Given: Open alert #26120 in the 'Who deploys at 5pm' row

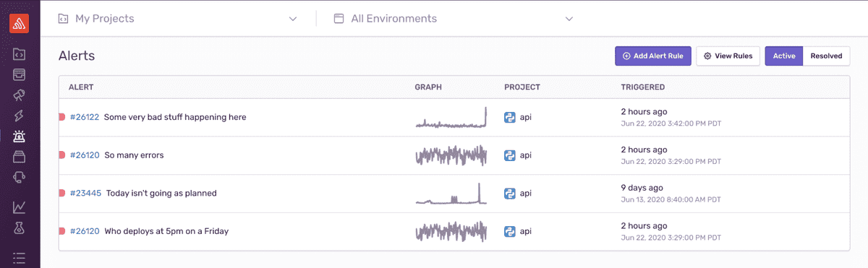Looking at the screenshot, I should pyautogui.click(x=85, y=231).
